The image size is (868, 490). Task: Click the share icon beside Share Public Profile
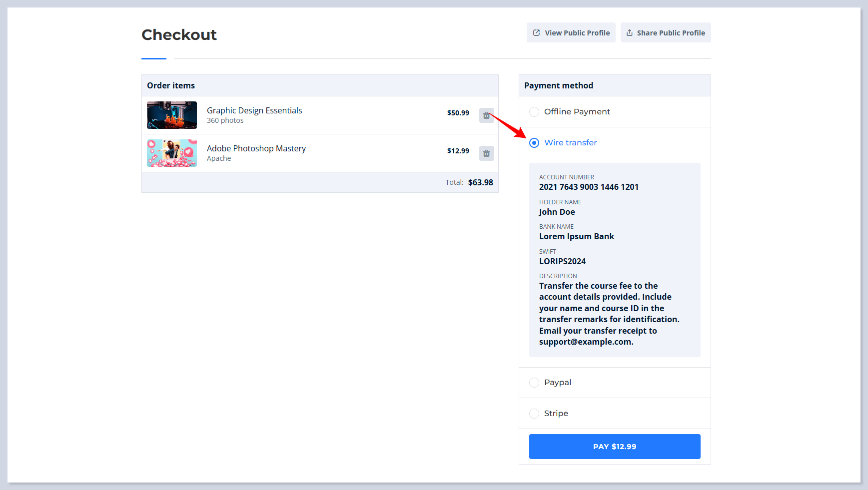pyautogui.click(x=630, y=33)
